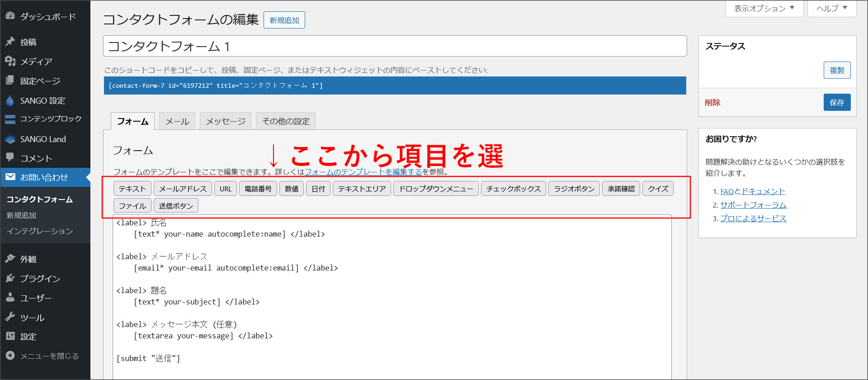The height and width of the screenshot is (380, 868).
Task: Insert a ラジオボタン form tag
Action: coord(574,189)
